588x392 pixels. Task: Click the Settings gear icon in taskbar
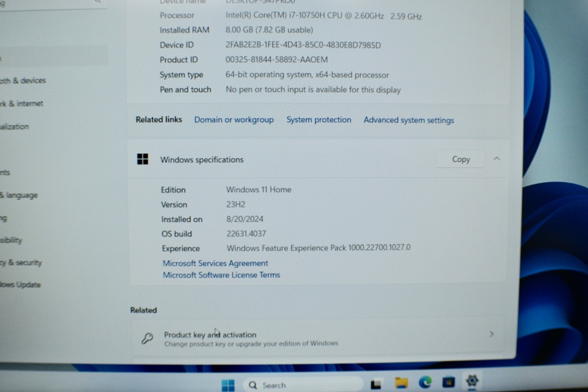coord(472,381)
